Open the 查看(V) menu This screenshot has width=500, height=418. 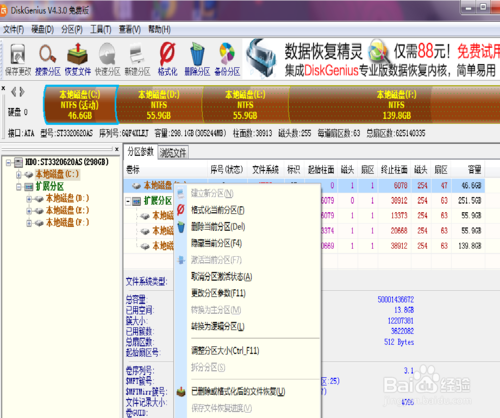click(x=130, y=30)
